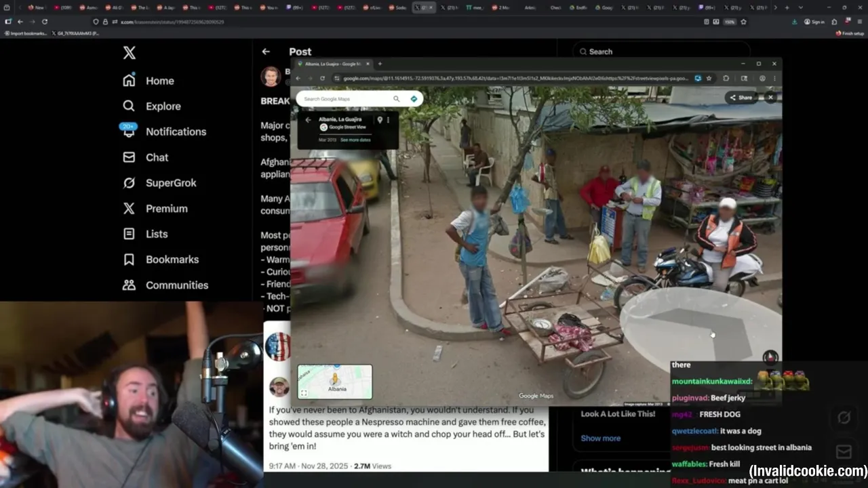Click the post author's avatar
The width and height of the screenshot is (868, 488).
point(271,76)
